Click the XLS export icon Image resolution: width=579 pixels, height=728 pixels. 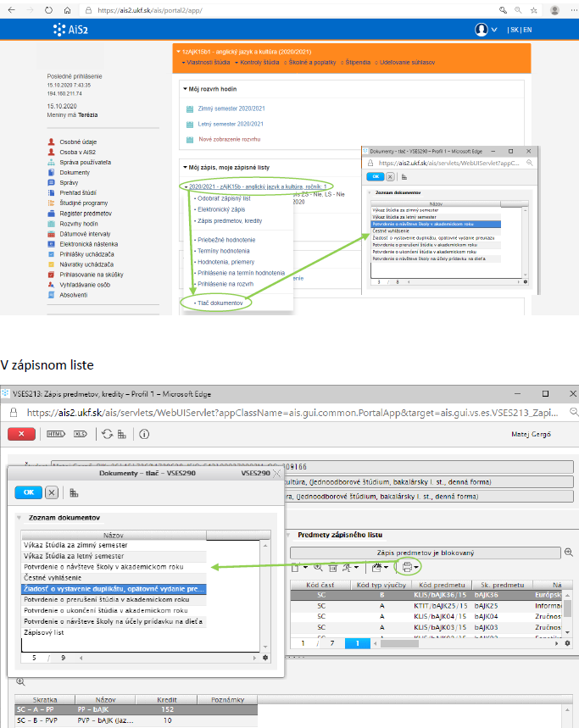(x=81, y=433)
